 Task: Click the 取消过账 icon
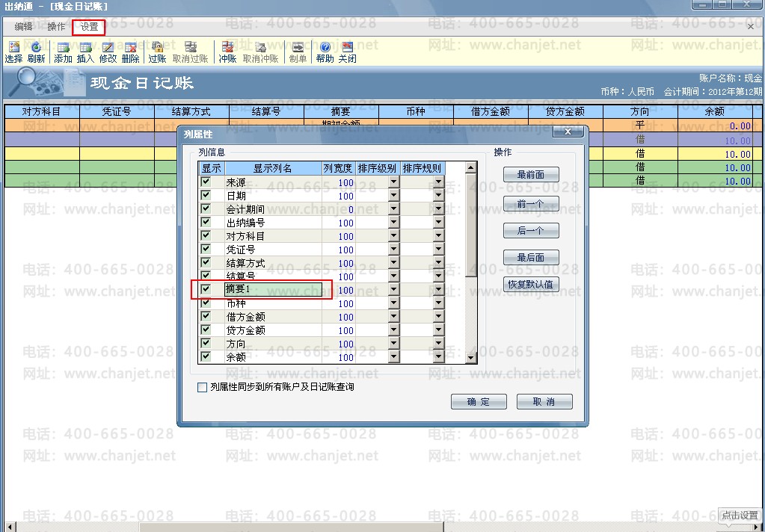click(190, 52)
